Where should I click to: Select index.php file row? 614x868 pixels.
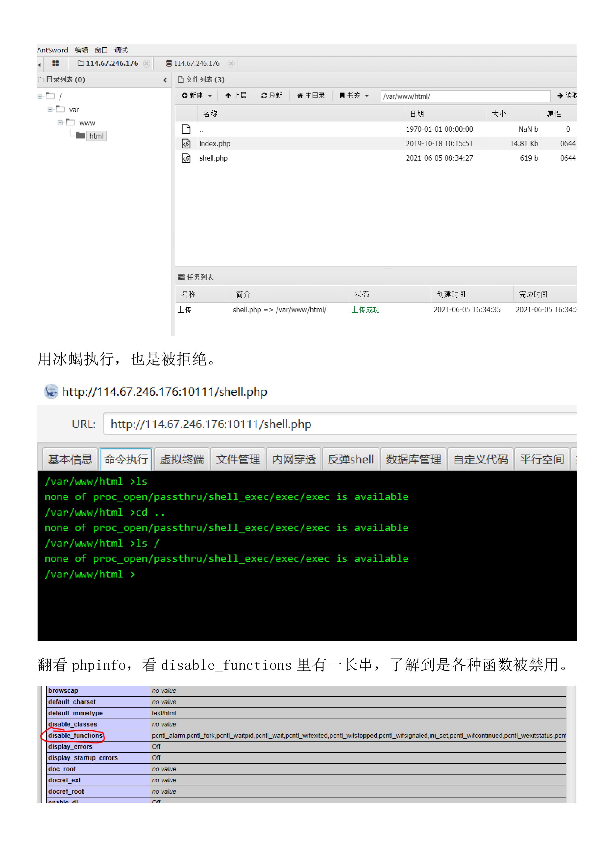coord(376,144)
